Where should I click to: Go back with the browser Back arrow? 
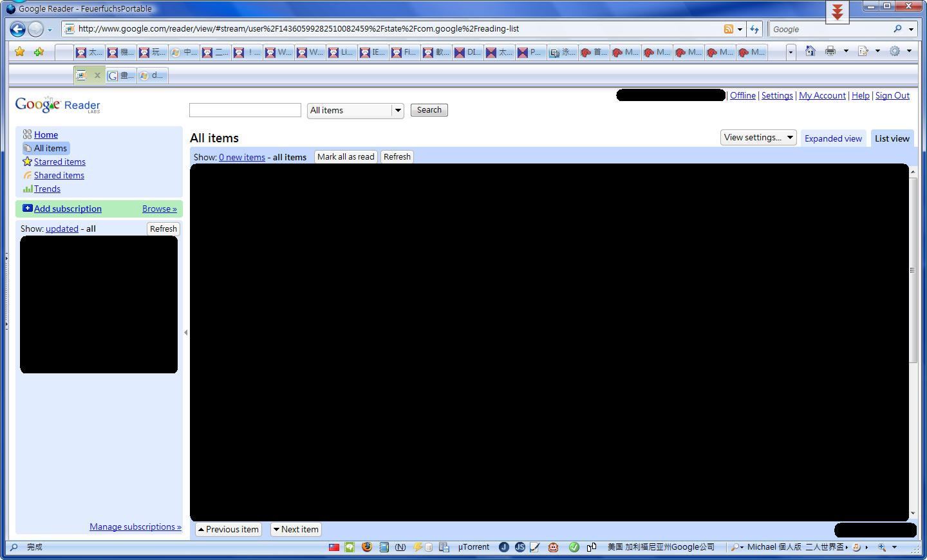tap(17, 29)
